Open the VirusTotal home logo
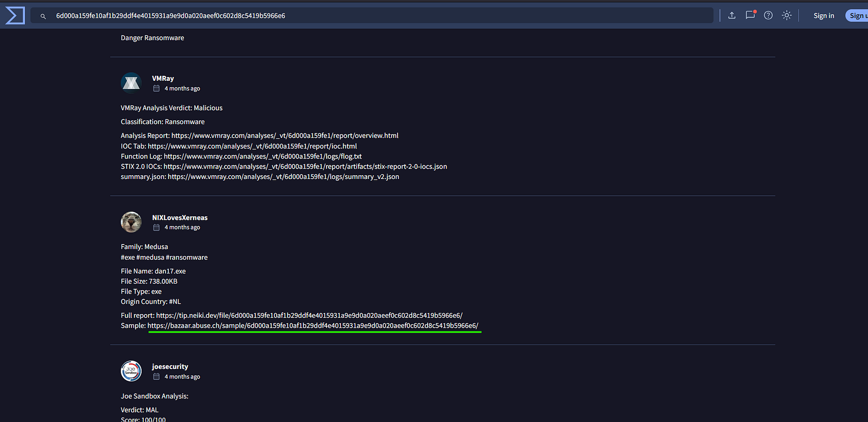This screenshot has height=422, width=868. coord(15,15)
